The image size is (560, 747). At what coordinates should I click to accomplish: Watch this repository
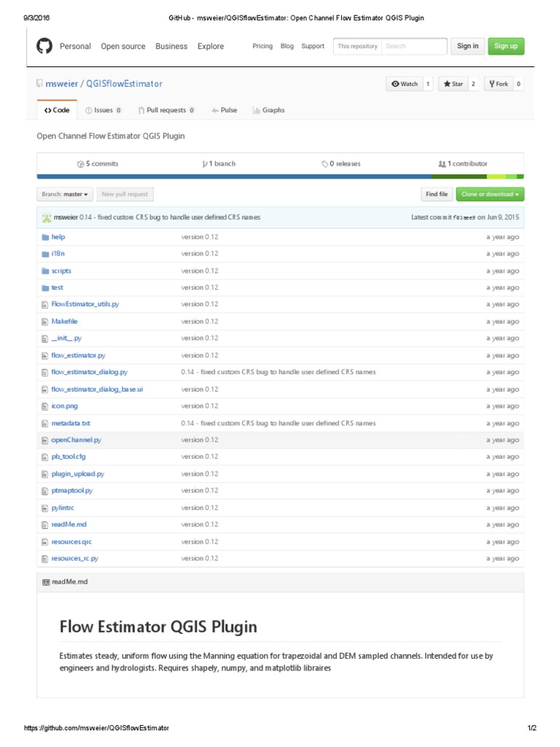click(404, 84)
